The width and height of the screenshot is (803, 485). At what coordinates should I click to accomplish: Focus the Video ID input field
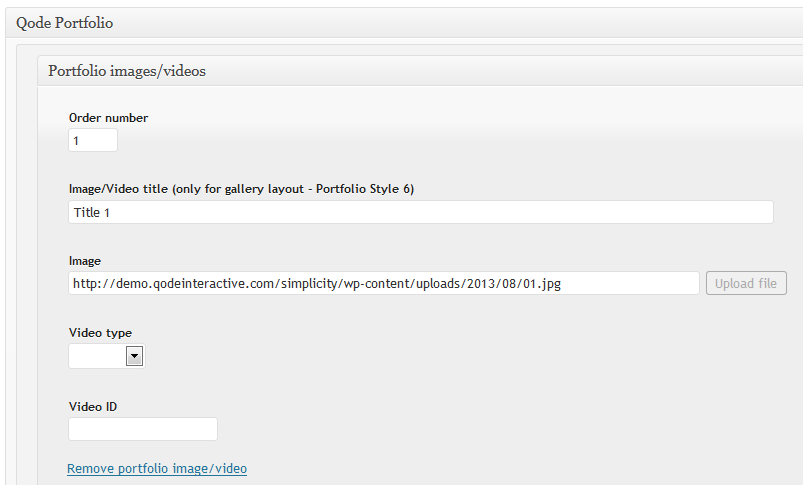tap(142, 429)
